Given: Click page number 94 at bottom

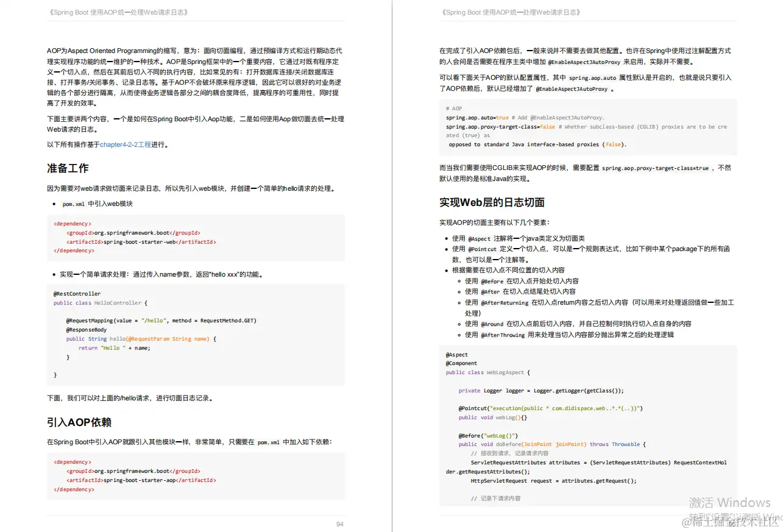Looking at the screenshot, I should tap(340, 523).
